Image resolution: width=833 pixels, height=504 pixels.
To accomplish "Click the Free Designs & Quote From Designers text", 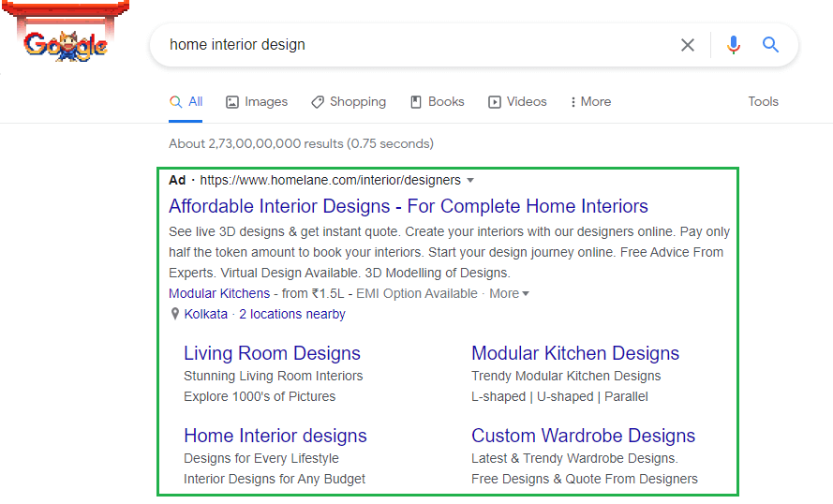I will coord(585,479).
